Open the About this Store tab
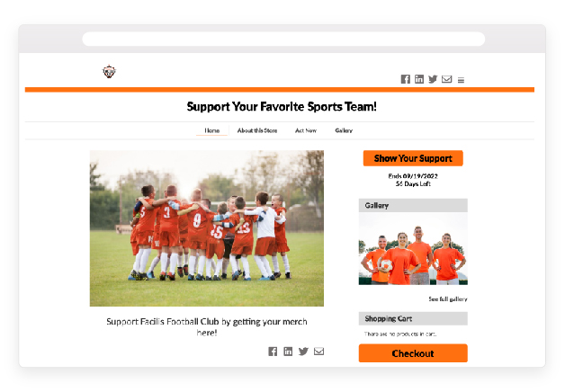This screenshot has width=565, height=392. pyautogui.click(x=257, y=130)
